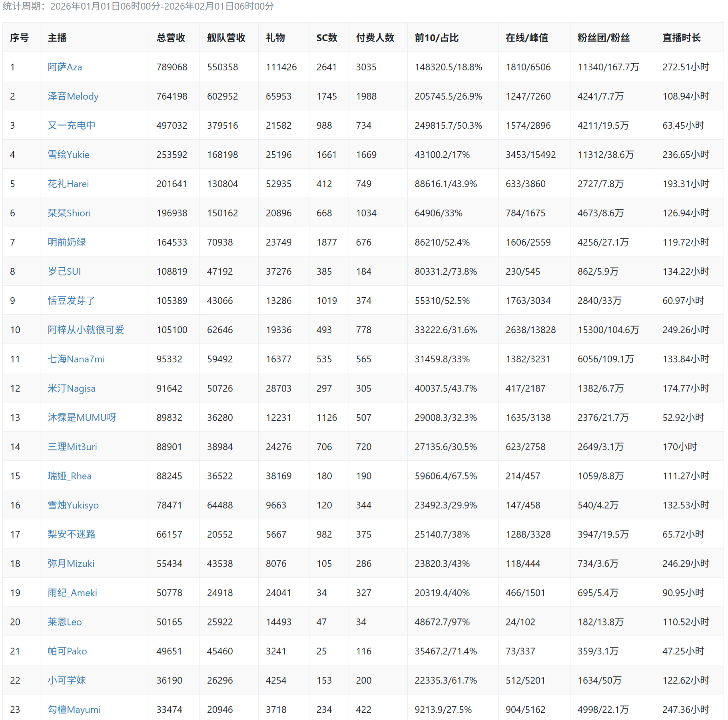
Task: Click the 粉丝团/粉丝 header cell
Action: click(603, 38)
